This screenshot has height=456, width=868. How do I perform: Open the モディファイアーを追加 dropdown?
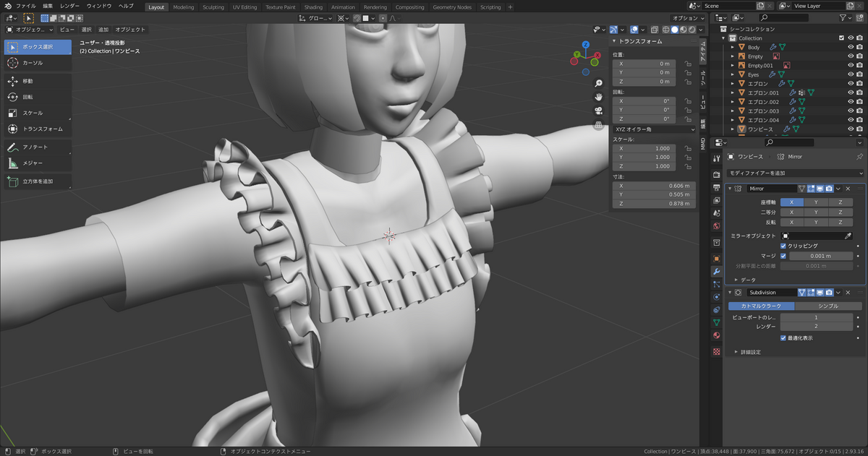point(796,173)
